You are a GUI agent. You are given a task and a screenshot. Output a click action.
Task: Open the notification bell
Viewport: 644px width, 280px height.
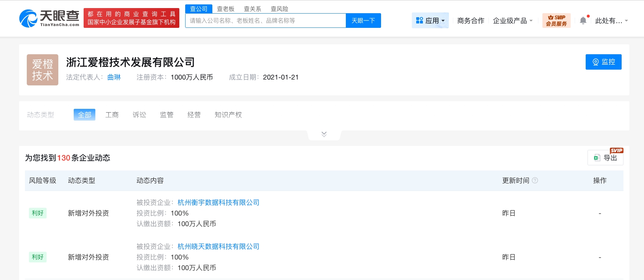point(583,21)
